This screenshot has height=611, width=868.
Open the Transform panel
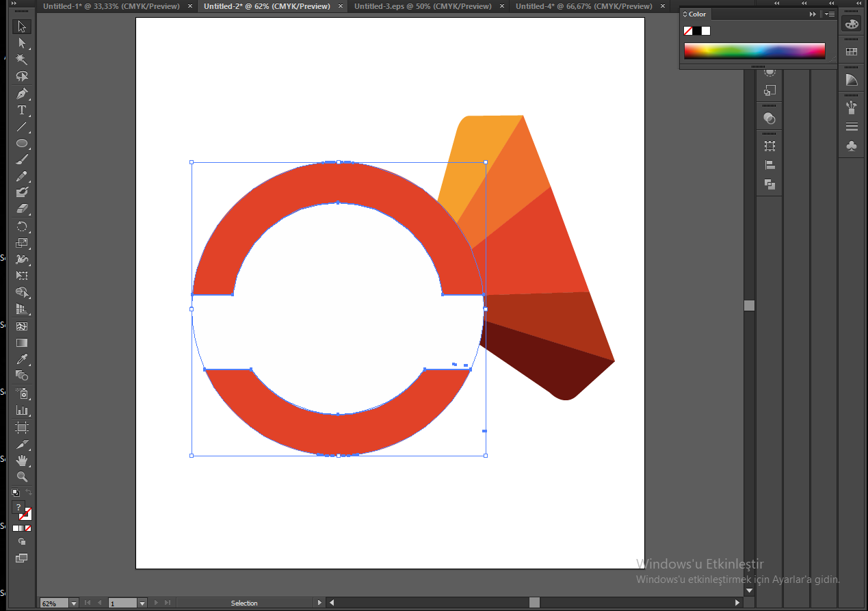[x=770, y=146]
